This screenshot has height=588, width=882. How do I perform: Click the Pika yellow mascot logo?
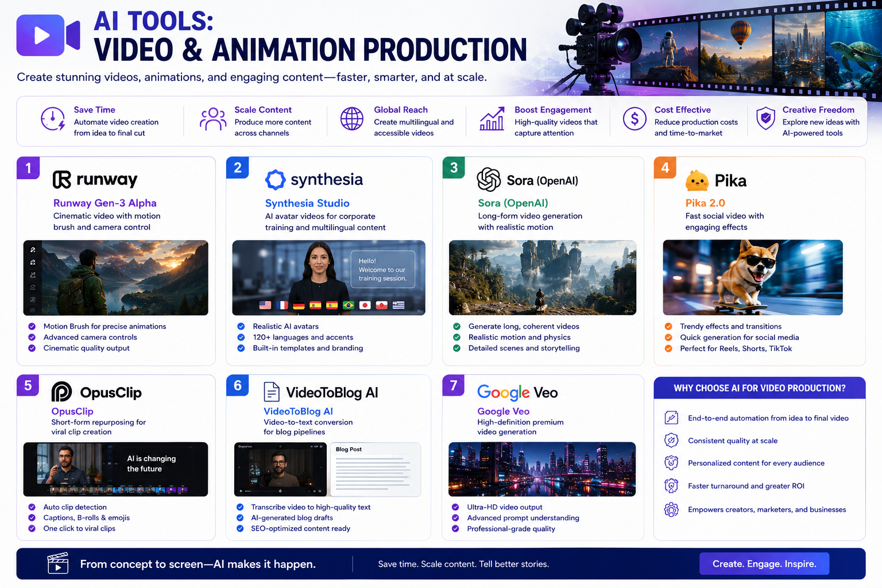[x=697, y=180]
